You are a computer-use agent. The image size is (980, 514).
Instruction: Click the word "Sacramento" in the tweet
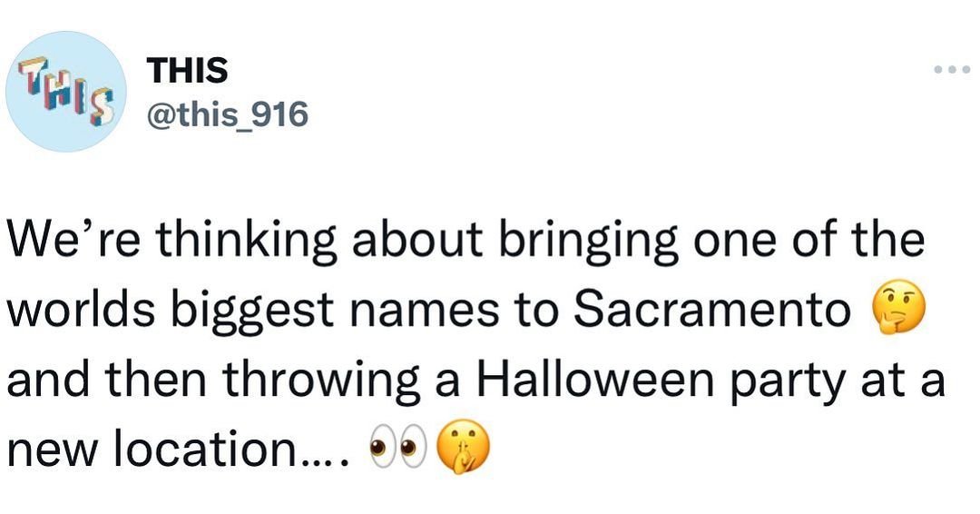pyautogui.click(x=711, y=311)
